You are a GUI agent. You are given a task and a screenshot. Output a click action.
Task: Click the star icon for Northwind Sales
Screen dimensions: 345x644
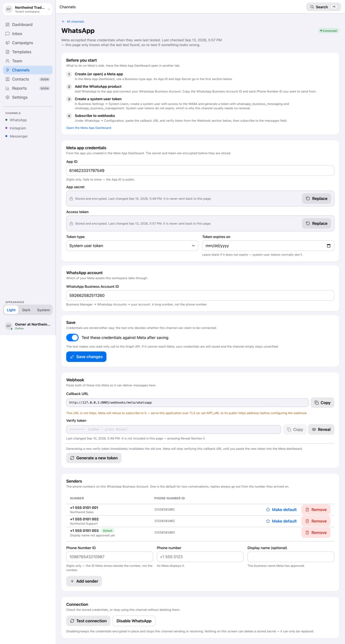268,510
